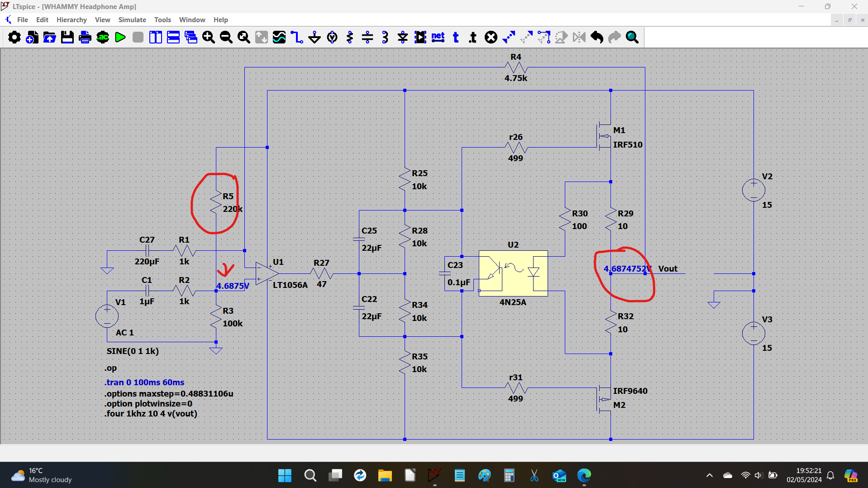Viewport: 868px width, 488px height.
Task: Create a new schematic
Action: 32,37
